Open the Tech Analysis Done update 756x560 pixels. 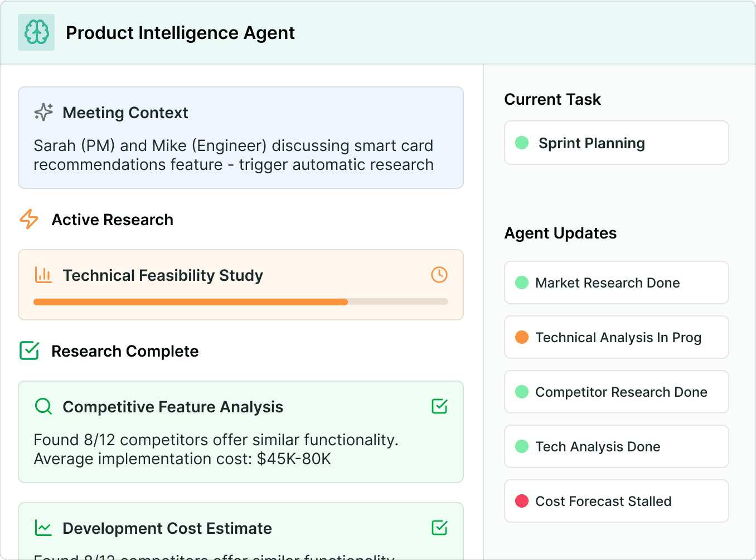pos(617,446)
